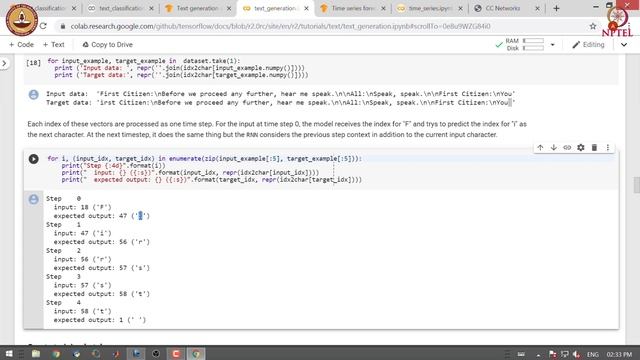Click the 'expected output: 1' last line
This screenshot has width=640, height=360.
point(100,320)
